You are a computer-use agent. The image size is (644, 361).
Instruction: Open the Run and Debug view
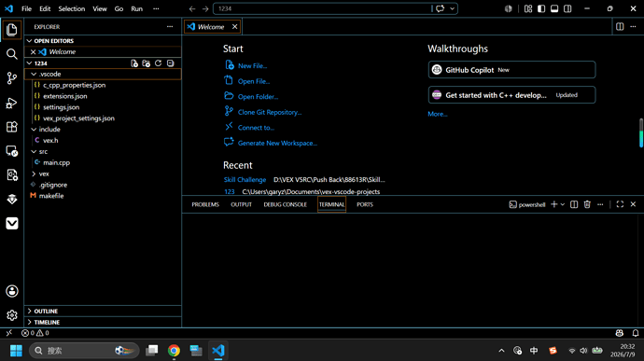12,103
